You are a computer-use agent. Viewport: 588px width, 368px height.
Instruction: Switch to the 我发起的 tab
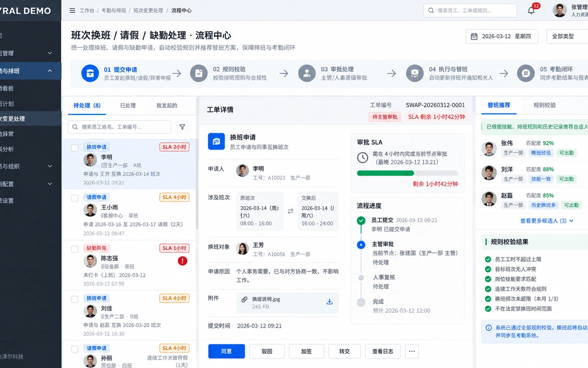[x=167, y=105]
